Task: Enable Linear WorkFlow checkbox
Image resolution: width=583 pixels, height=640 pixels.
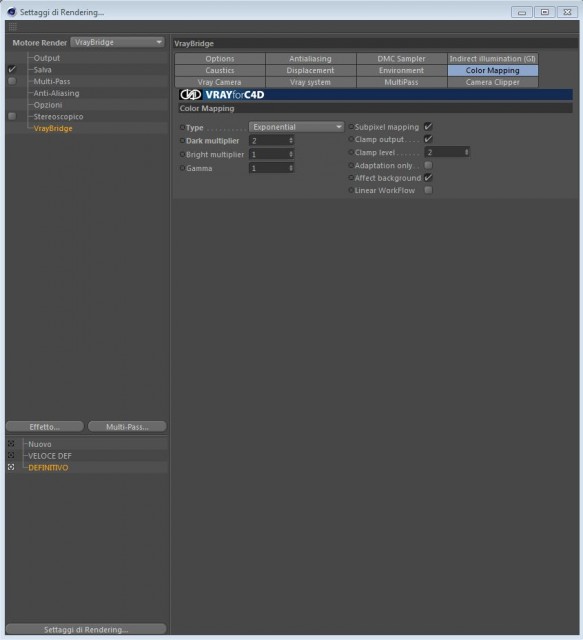Action: 428,190
